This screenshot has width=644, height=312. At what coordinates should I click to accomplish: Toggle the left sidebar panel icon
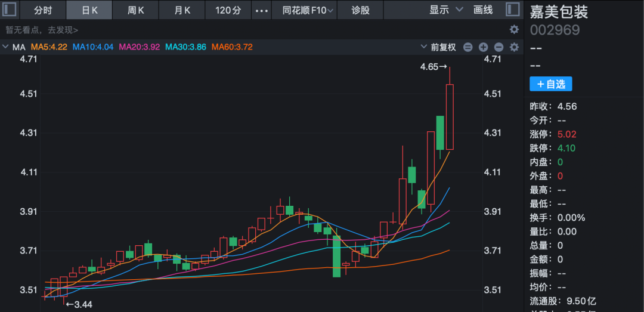click(10, 10)
